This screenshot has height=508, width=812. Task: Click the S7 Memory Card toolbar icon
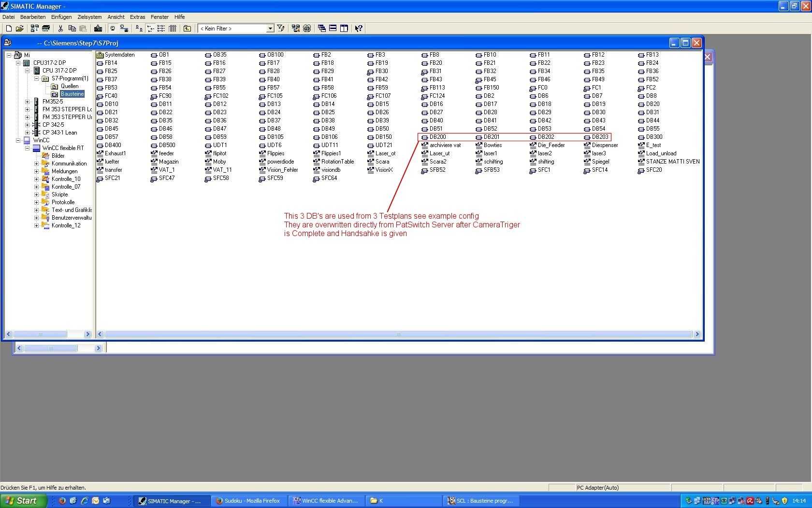pyautogui.click(x=46, y=29)
